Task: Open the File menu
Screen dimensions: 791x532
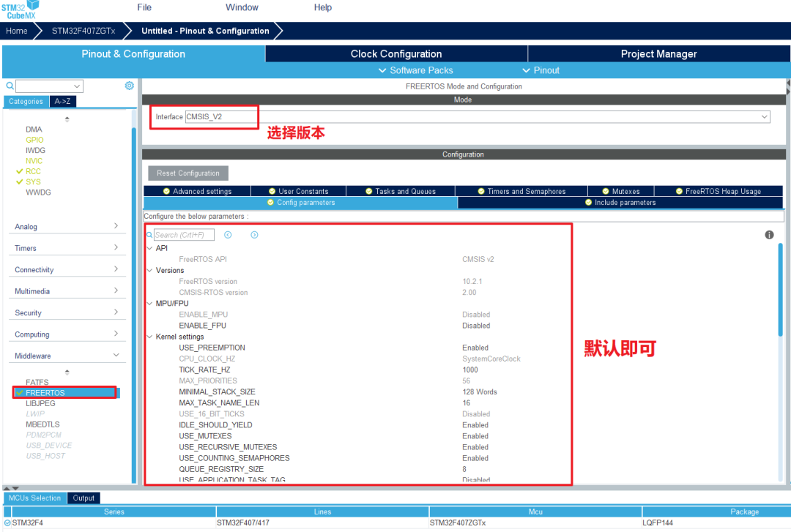Action: click(x=144, y=7)
